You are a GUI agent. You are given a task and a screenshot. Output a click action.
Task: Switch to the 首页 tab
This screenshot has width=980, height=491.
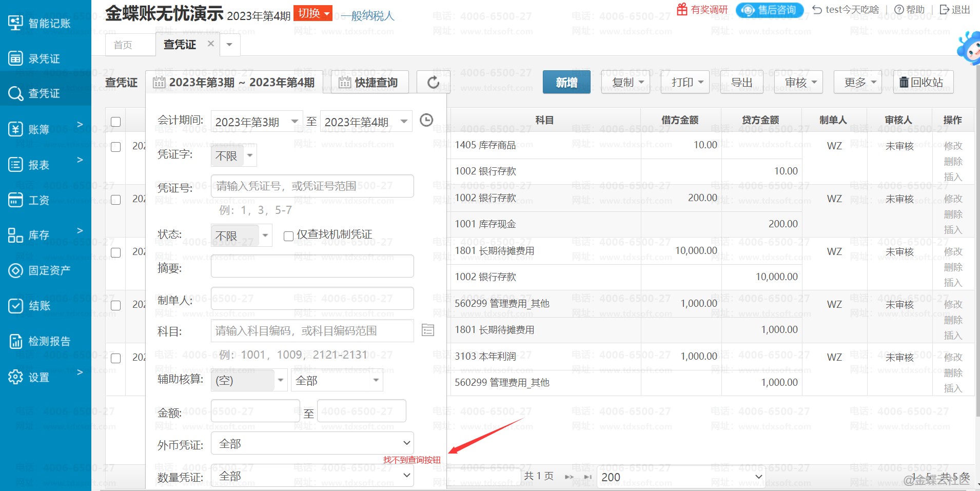pyautogui.click(x=123, y=45)
